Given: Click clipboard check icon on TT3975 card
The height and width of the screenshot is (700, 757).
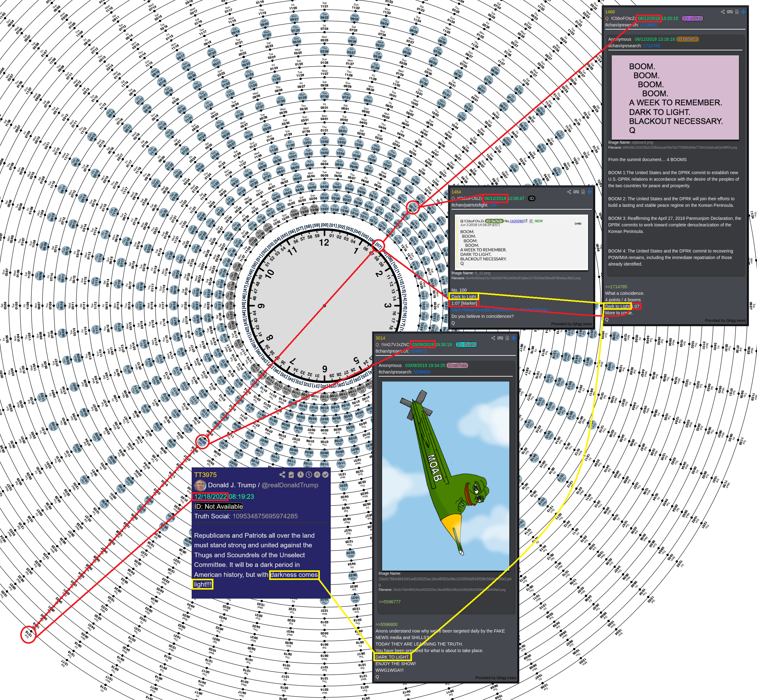Looking at the screenshot, I should [291, 475].
